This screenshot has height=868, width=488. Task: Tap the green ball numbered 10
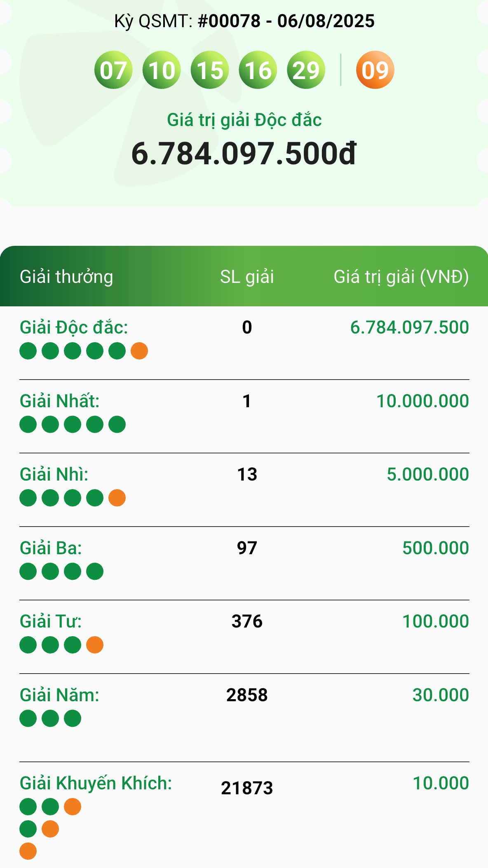(x=162, y=70)
